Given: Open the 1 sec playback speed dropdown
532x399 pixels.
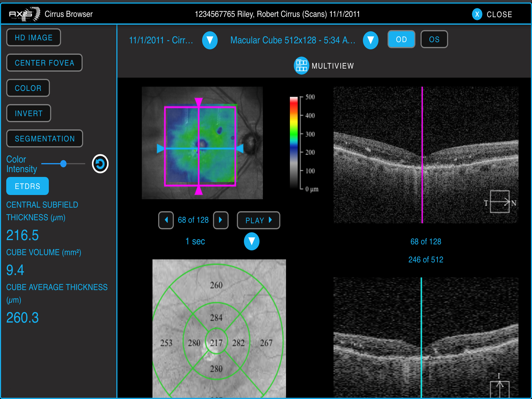Looking at the screenshot, I should click(252, 241).
